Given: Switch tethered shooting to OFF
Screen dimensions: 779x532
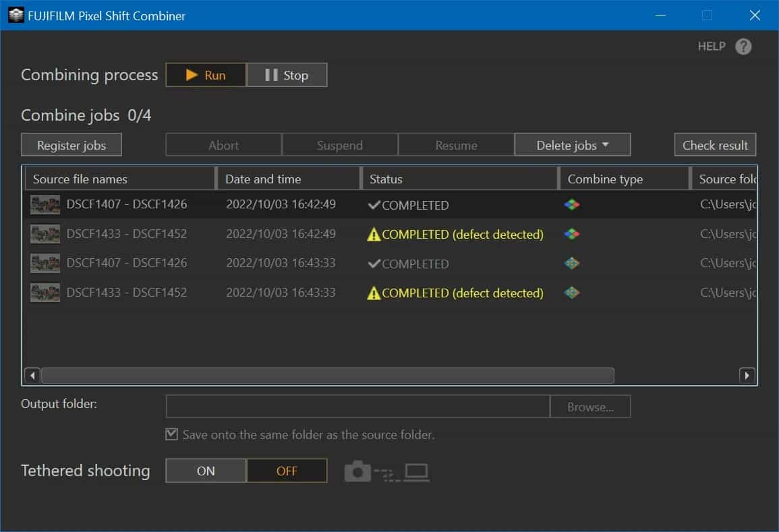Looking at the screenshot, I should pos(287,471).
